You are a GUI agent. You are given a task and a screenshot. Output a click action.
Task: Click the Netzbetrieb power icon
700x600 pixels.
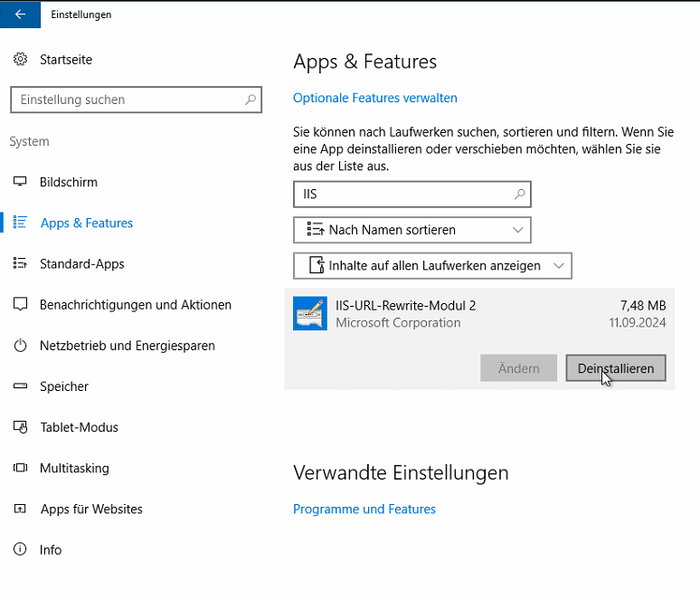point(20,346)
